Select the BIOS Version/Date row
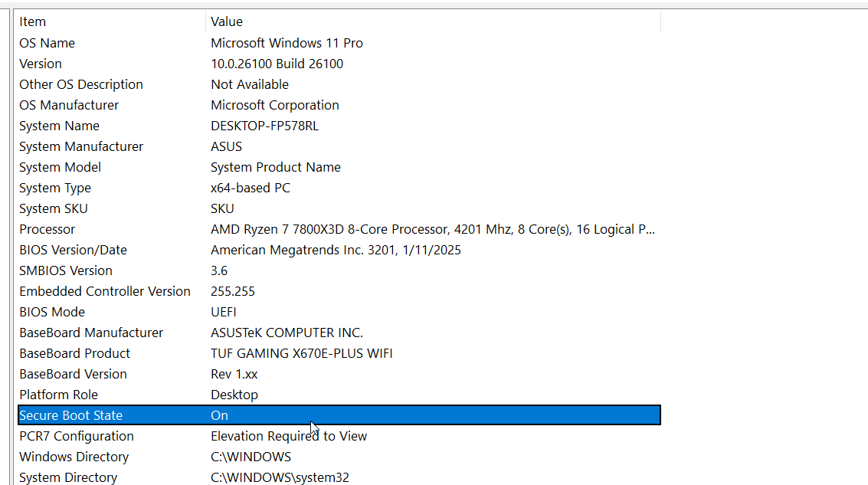The image size is (868, 485). [x=73, y=250]
